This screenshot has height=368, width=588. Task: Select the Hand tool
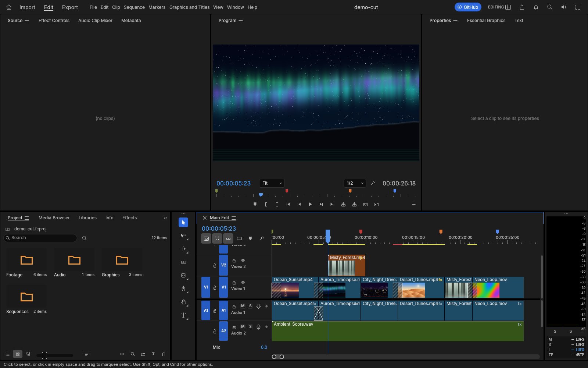point(183,302)
